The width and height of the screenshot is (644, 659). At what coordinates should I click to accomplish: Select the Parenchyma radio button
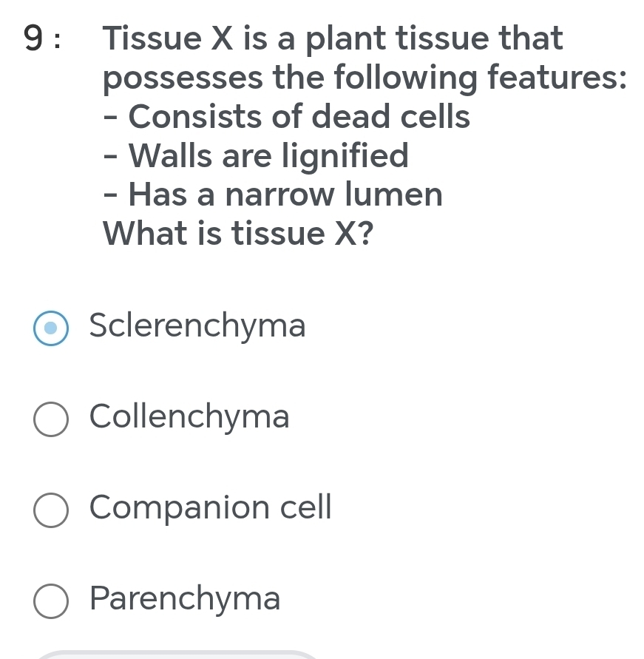click(50, 601)
